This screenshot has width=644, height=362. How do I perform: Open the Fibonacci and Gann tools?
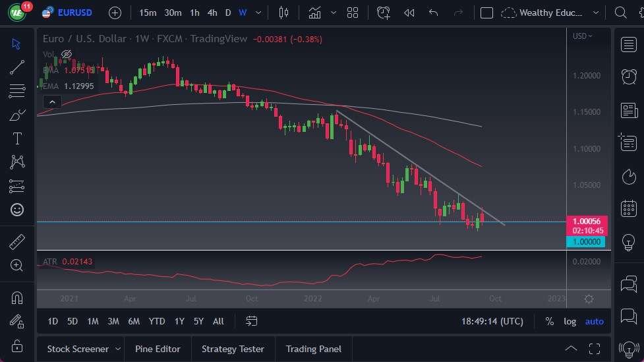coord(17,91)
